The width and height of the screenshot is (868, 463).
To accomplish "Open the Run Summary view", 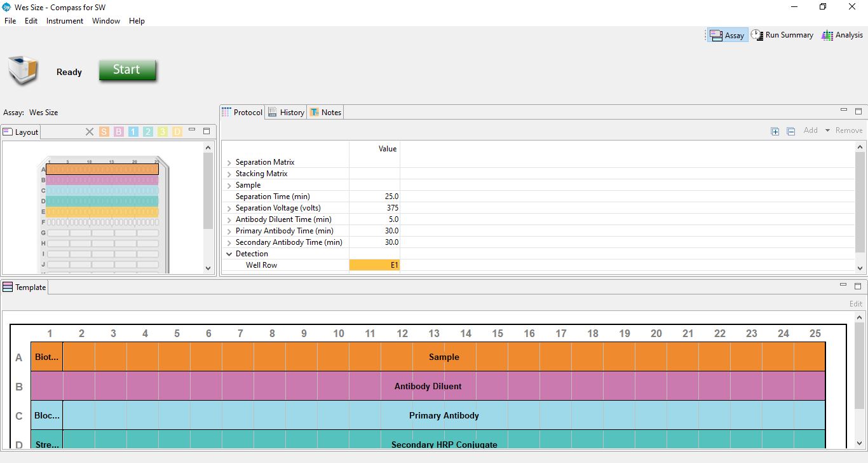I will click(x=782, y=35).
